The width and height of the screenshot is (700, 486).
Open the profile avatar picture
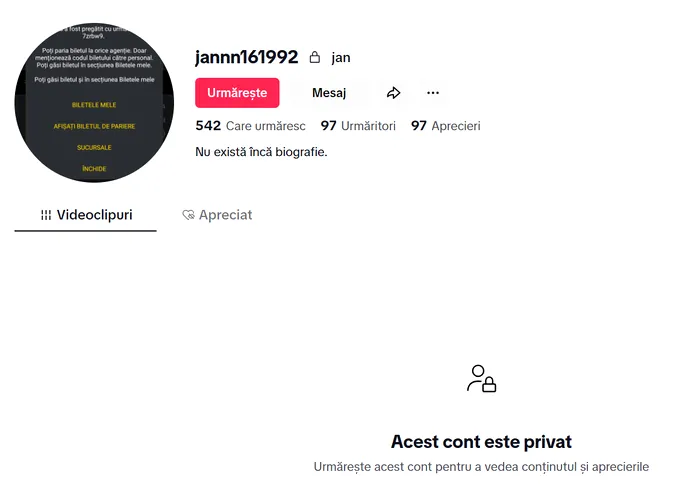[x=87, y=104]
